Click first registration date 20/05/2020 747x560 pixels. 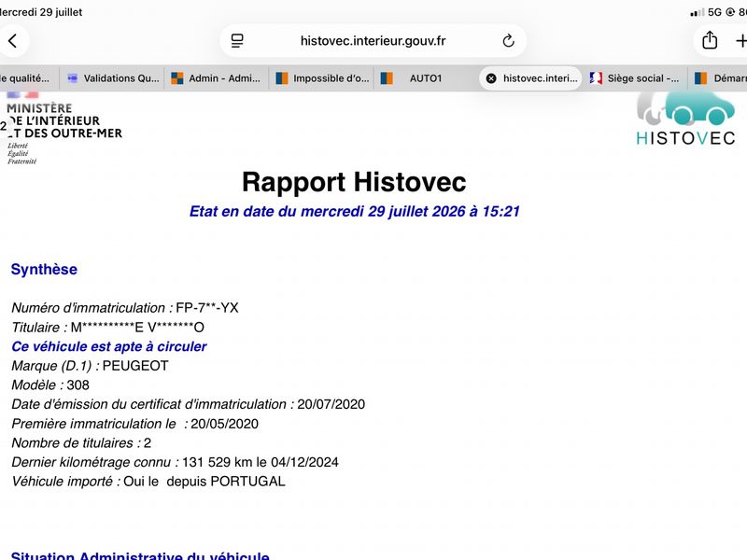[224, 424]
